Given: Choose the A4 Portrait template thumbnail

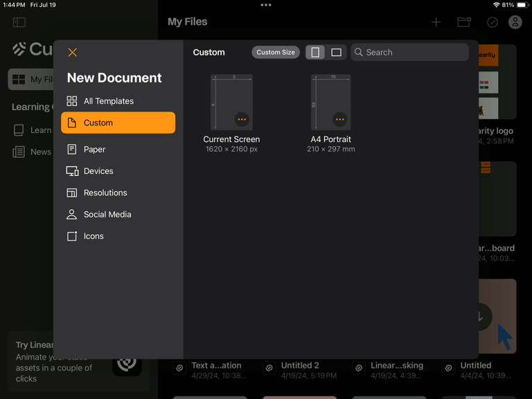Looking at the screenshot, I should [331, 102].
